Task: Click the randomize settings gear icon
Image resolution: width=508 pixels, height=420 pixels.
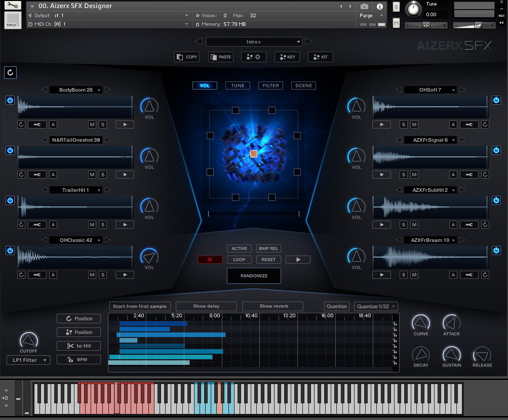Action: [x=254, y=57]
